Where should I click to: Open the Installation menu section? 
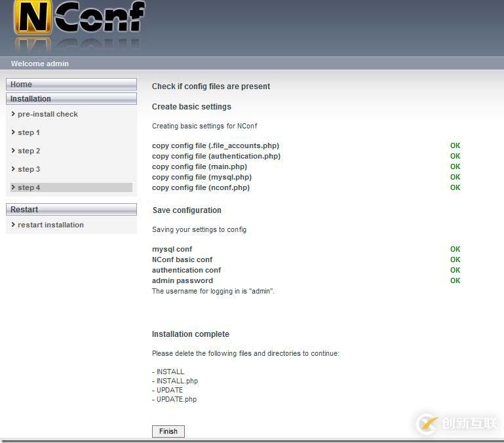(x=71, y=99)
